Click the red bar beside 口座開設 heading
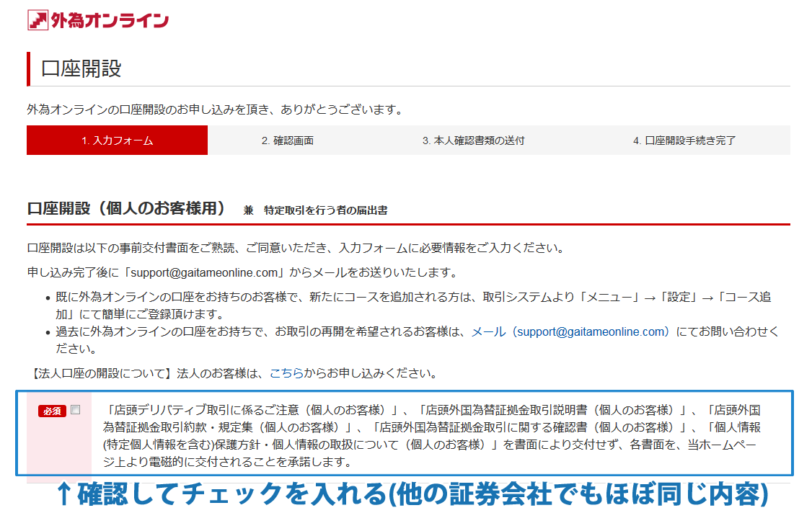This screenshot has width=812, height=513. [x=28, y=65]
